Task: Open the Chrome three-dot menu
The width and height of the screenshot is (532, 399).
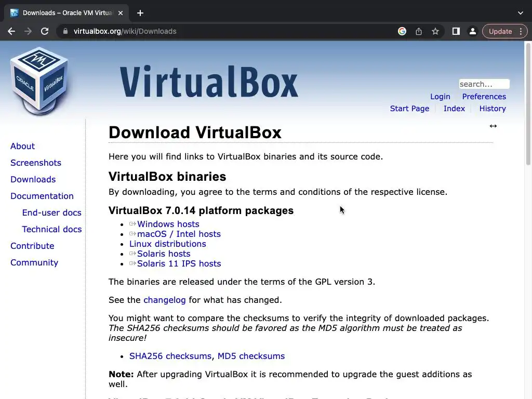Action: tap(521, 31)
